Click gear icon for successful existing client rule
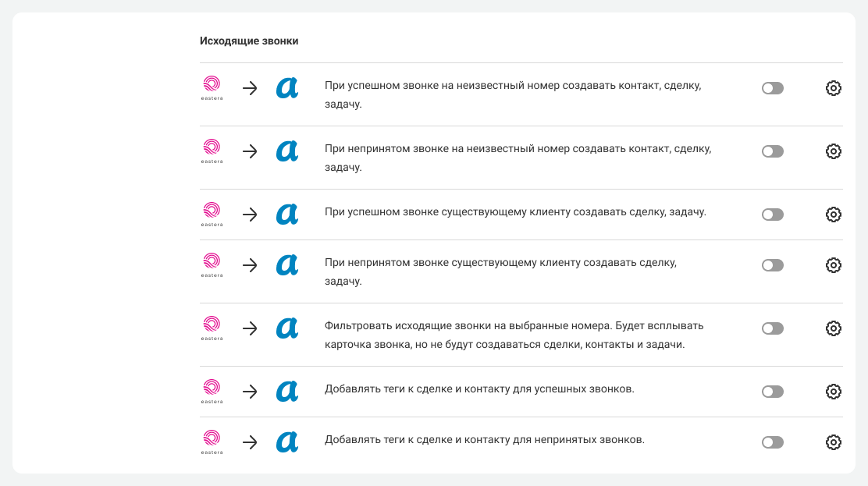The height and width of the screenshot is (486, 868). coord(833,215)
